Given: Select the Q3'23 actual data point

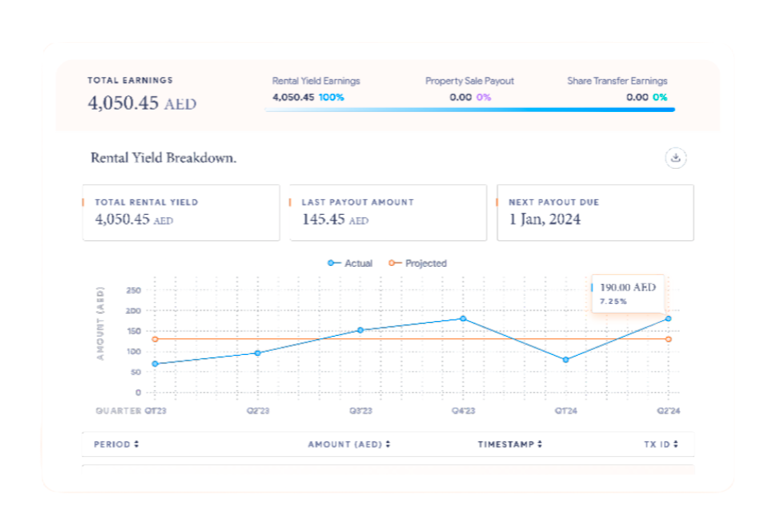Looking at the screenshot, I should point(360,330).
